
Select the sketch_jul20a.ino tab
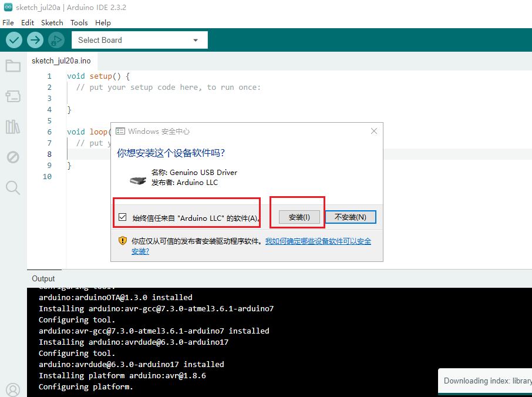[x=62, y=60]
